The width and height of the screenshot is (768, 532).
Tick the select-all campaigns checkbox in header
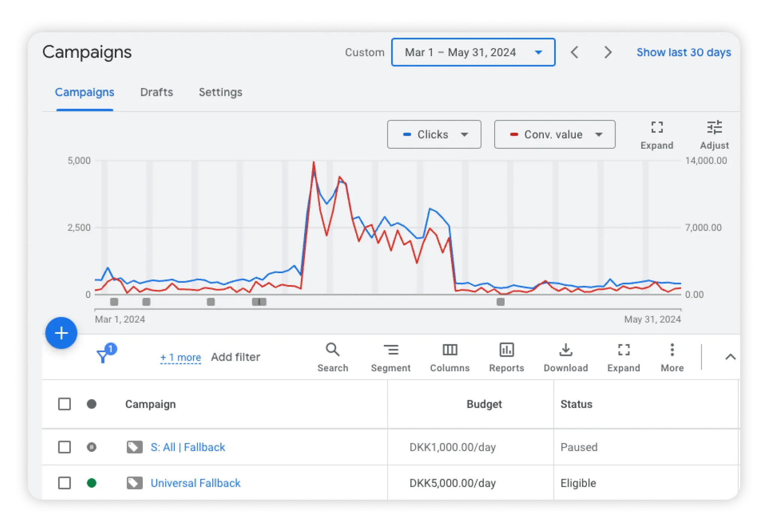pos(64,404)
